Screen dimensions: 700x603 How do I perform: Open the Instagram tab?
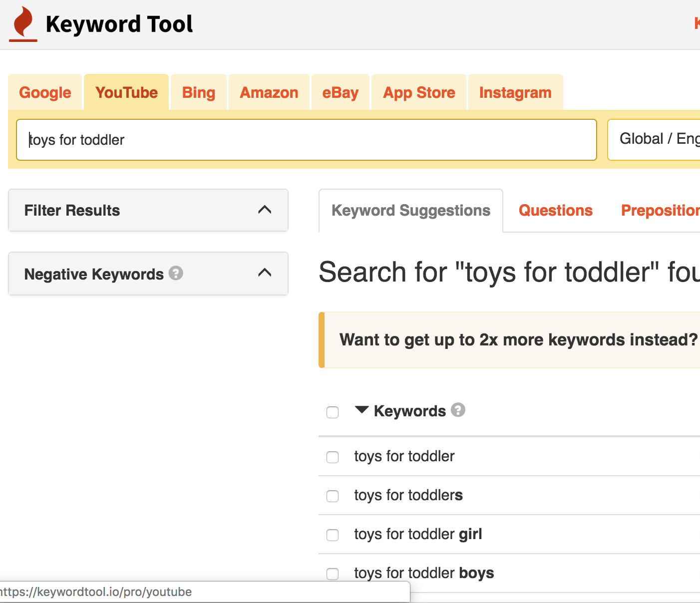(x=515, y=92)
